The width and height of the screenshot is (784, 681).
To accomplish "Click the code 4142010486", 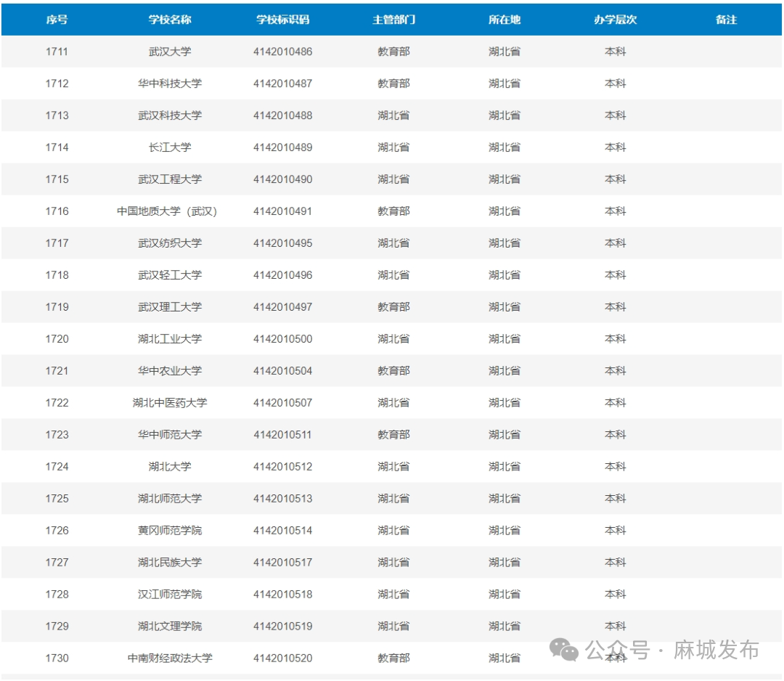I will click(283, 52).
